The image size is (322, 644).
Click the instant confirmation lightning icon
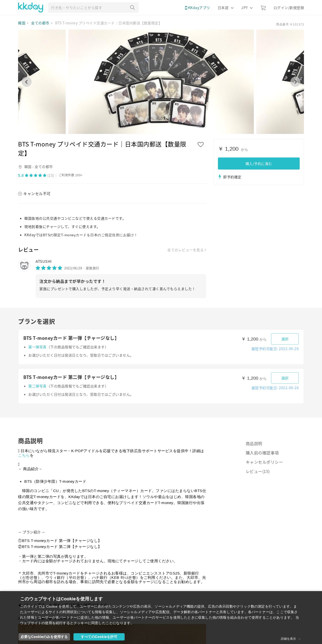(220, 177)
